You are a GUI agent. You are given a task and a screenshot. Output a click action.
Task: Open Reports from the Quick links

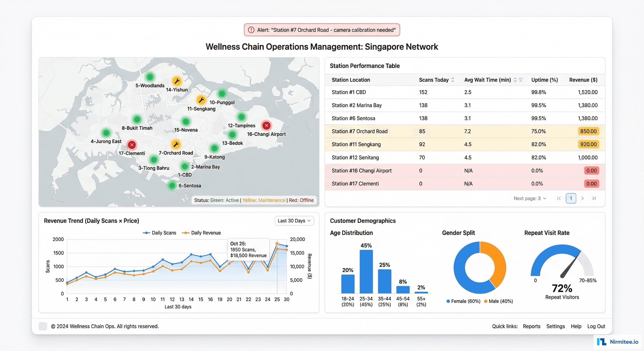pos(531,326)
